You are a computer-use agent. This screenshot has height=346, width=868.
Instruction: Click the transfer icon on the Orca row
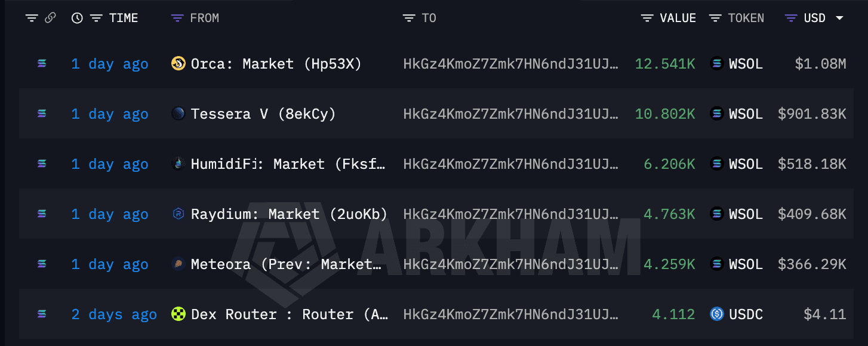41,63
